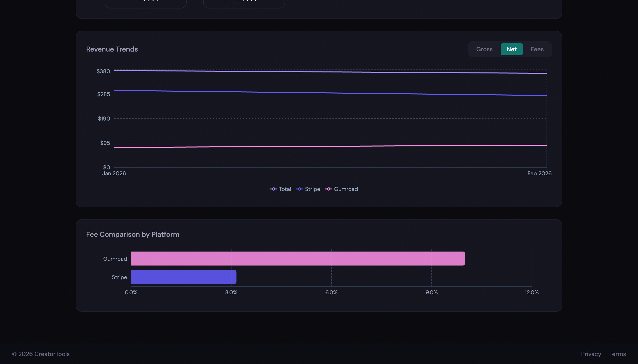
Task: Click the left date input field
Action: tap(146, 2)
